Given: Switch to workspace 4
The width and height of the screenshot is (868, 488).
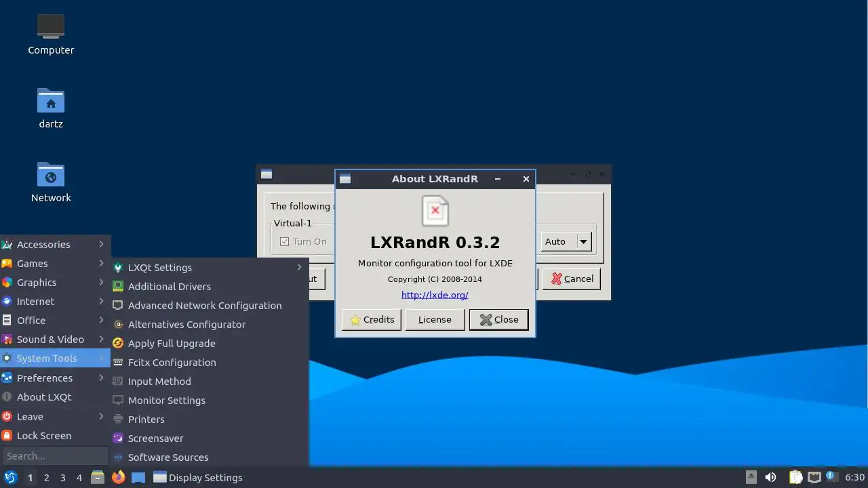Looking at the screenshot, I should (79, 478).
